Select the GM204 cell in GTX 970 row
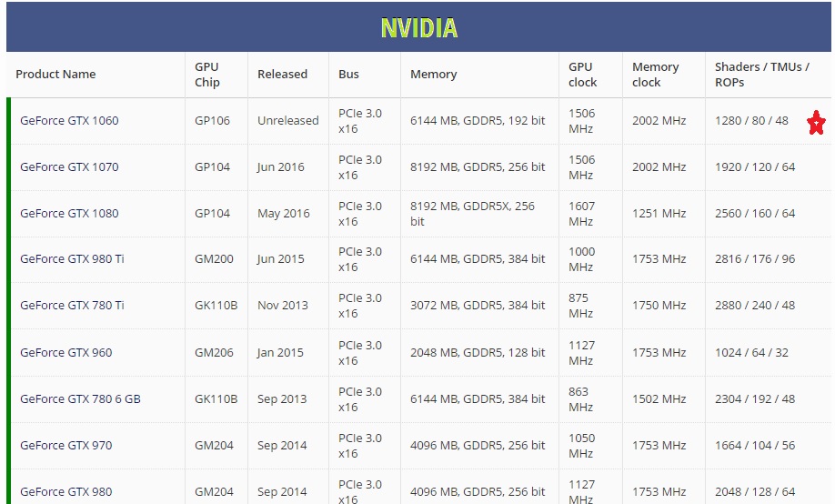The image size is (835, 504). point(214,446)
